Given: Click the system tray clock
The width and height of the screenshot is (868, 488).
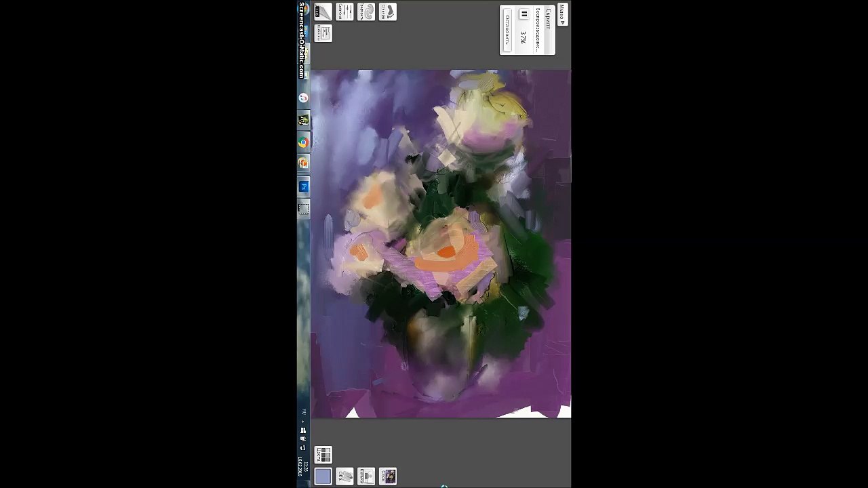Looking at the screenshot, I should pos(303,466).
